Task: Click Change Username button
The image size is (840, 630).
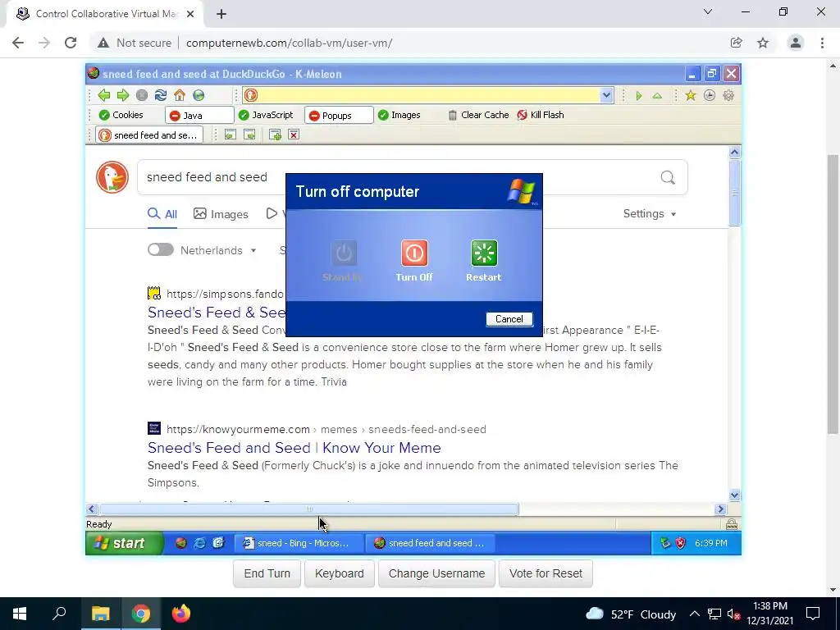Action: point(436,573)
